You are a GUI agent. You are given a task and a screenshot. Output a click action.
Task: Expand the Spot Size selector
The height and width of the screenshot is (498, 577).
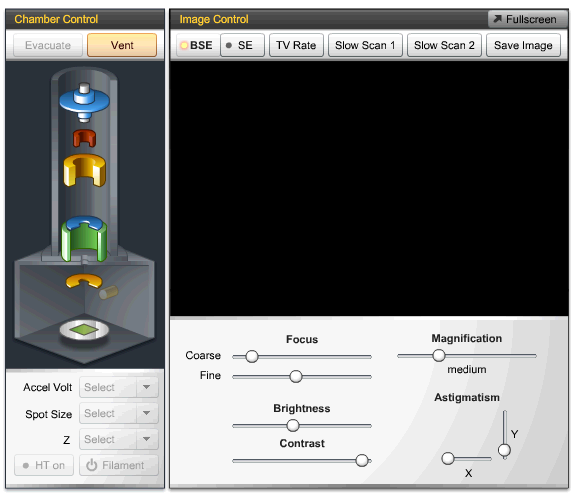click(x=119, y=413)
